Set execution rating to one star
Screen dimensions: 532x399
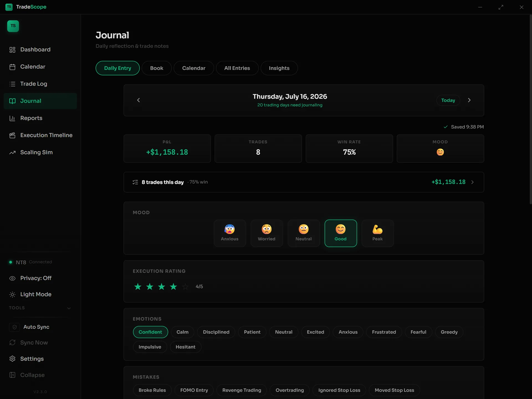pyautogui.click(x=138, y=287)
